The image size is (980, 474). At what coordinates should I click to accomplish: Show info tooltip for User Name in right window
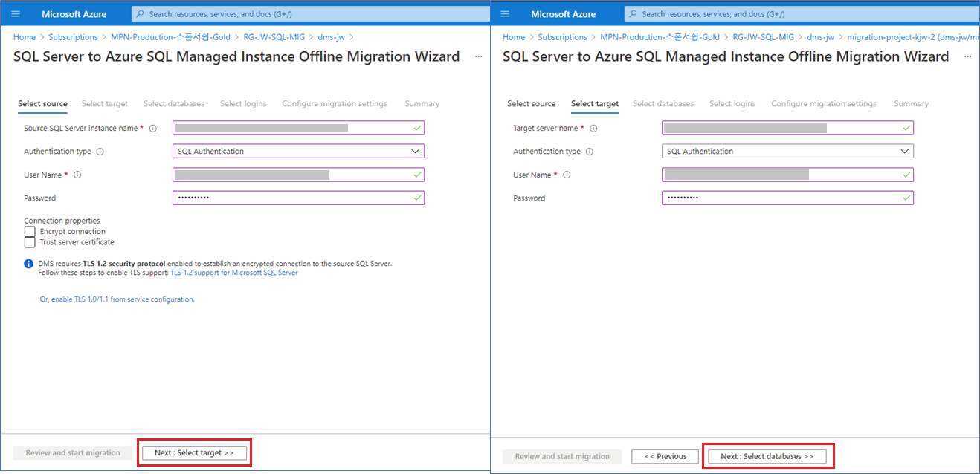(567, 175)
